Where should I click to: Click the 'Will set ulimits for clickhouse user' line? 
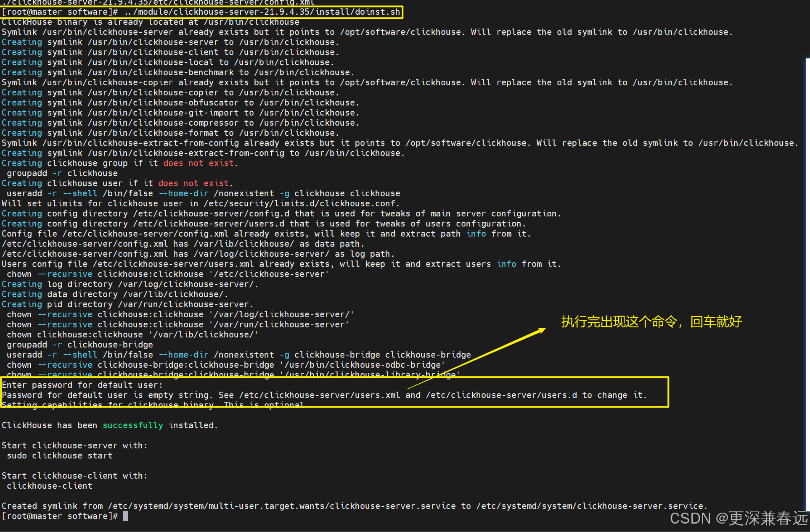click(201, 203)
